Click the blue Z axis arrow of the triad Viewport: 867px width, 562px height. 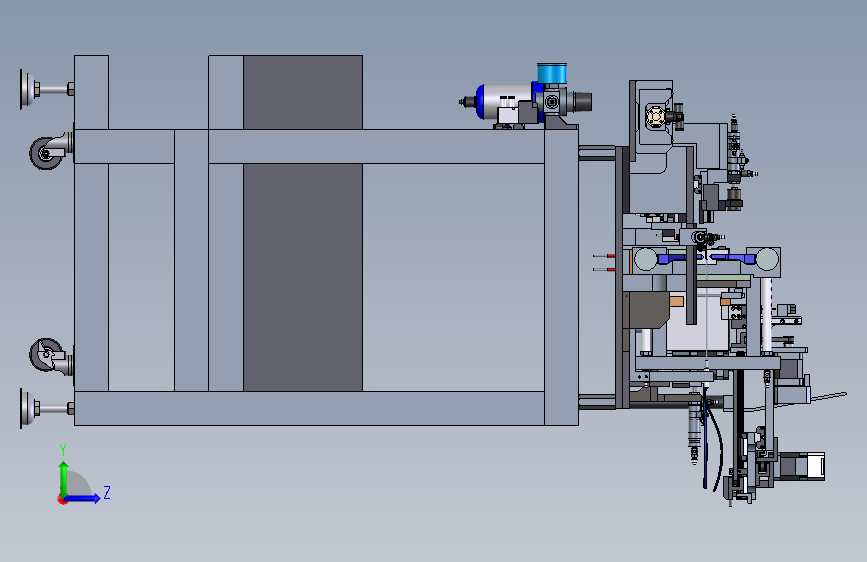coord(83,498)
